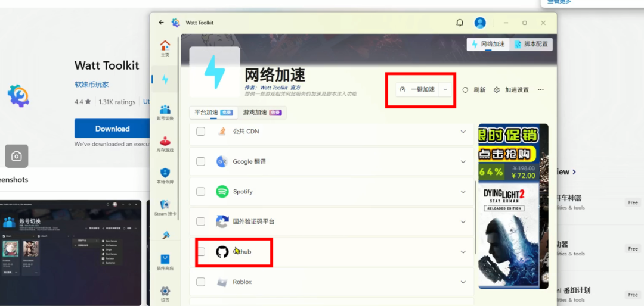644x306 pixels.
Task: Open 账号切换 account switching in the sidebar
Action: pos(165,112)
